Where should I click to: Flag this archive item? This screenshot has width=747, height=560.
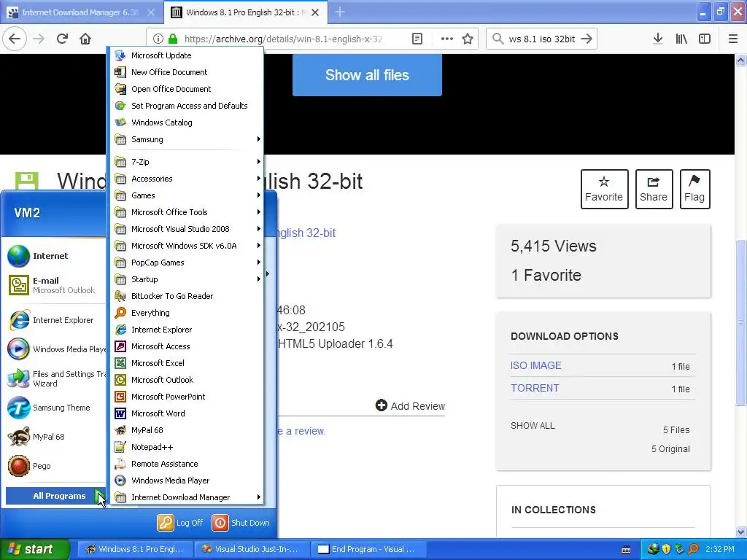(x=694, y=189)
